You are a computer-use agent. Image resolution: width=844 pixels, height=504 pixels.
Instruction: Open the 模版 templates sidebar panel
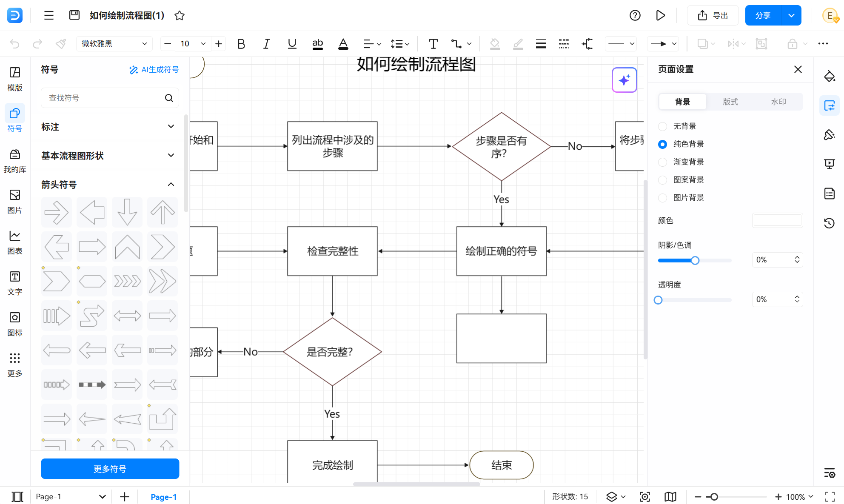tap(15, 79)
